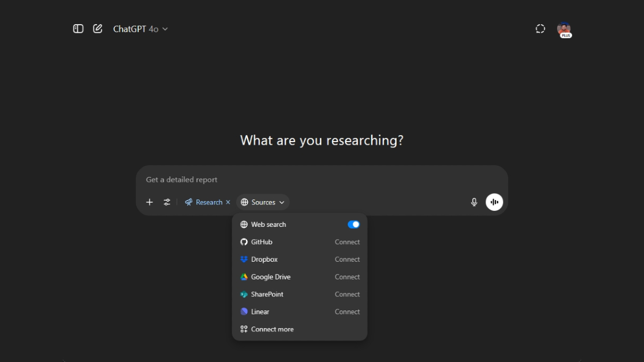Remove the Research chip using its X
644x362 pixels.
tap(228, 202)
